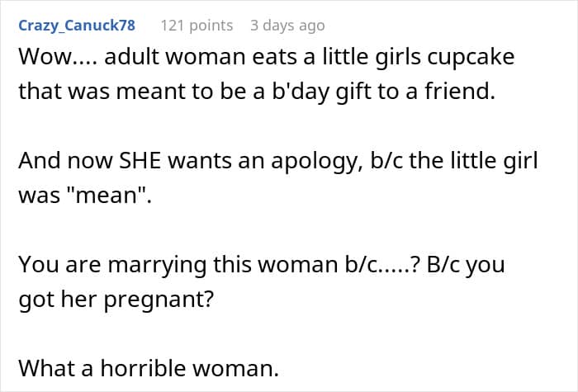Click the phrase And now at paragraph start
The image size is (578, 392).
coord(65,161)
